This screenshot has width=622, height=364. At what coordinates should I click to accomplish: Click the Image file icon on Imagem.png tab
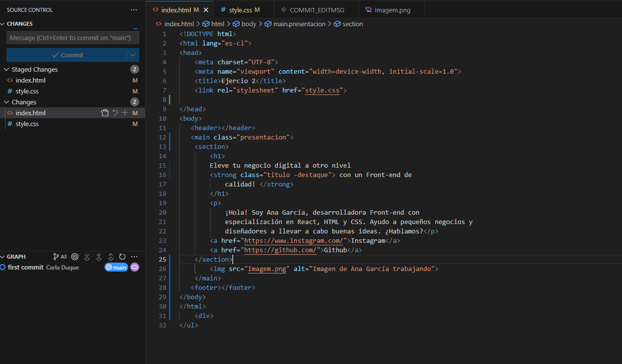click(368, 10)
